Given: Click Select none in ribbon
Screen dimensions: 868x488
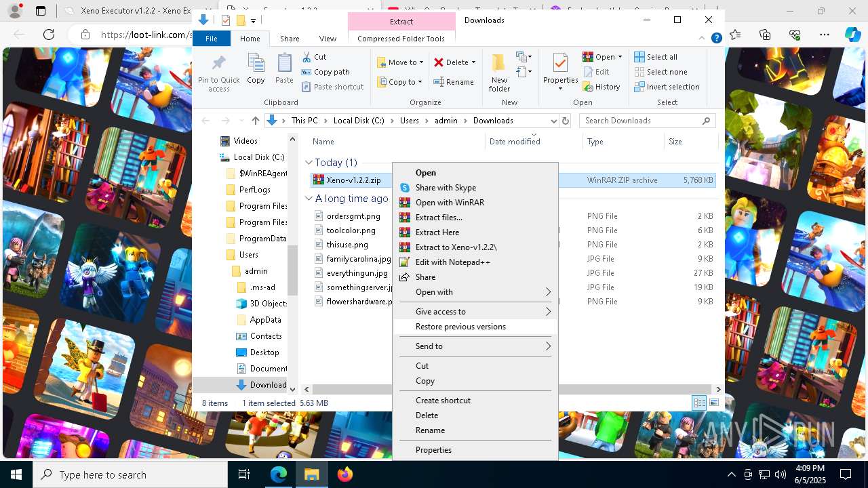Looking at the screenshot, I should pos(660,72).
